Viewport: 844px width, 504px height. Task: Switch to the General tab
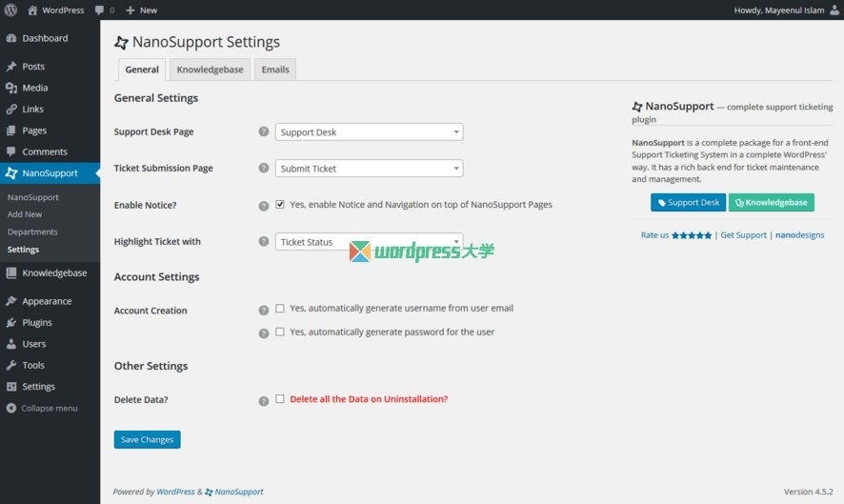tap(142, 70)
